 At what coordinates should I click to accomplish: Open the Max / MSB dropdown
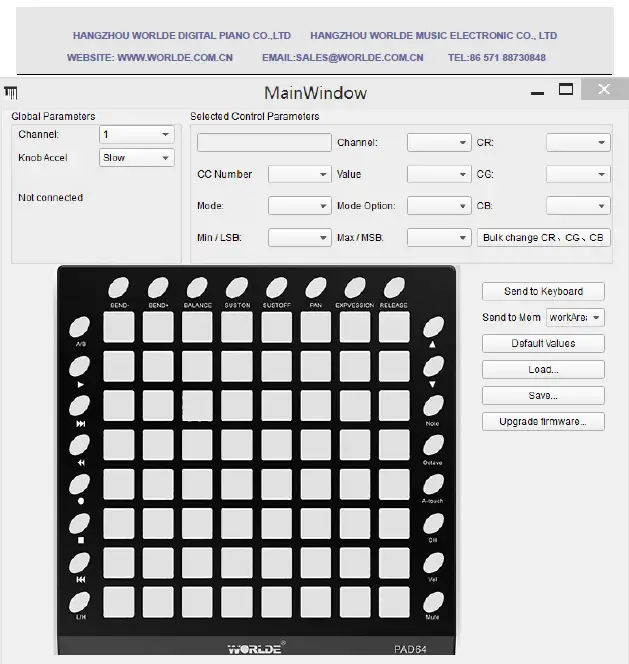439,238
